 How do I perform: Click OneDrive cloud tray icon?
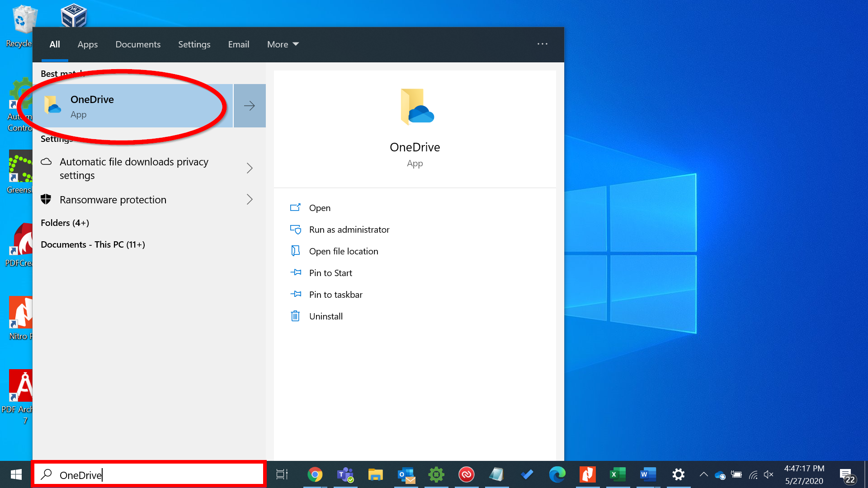pos(720,475)
